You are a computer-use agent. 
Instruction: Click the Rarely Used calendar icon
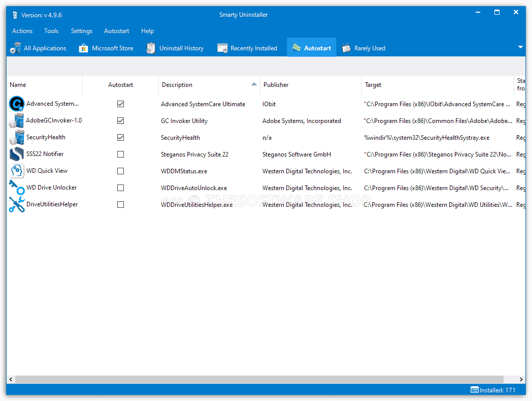[x=346, y=48]
